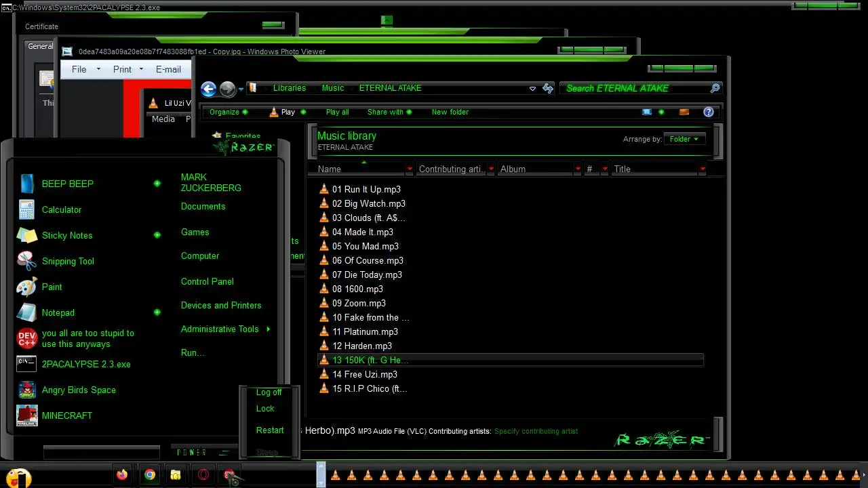
Task: Click Play with VLC in Explorer toolbar
Action: tap(283, 112)
